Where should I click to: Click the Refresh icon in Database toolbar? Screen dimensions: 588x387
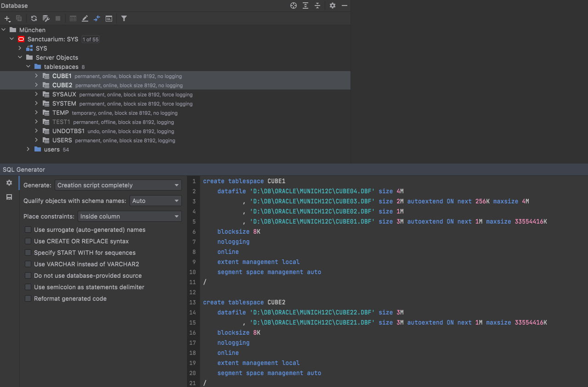point(34,18)
